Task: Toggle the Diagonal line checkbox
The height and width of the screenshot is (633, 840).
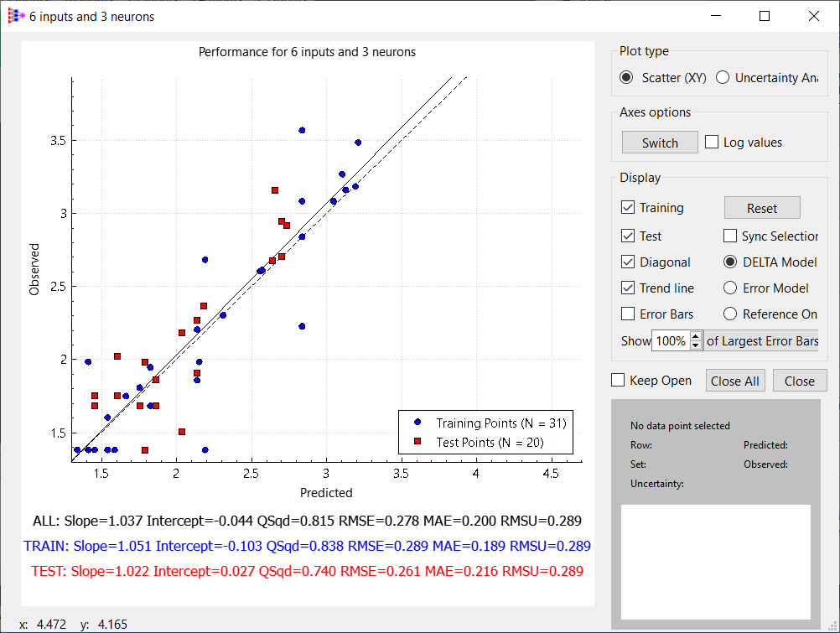Action: coord(628,262)
